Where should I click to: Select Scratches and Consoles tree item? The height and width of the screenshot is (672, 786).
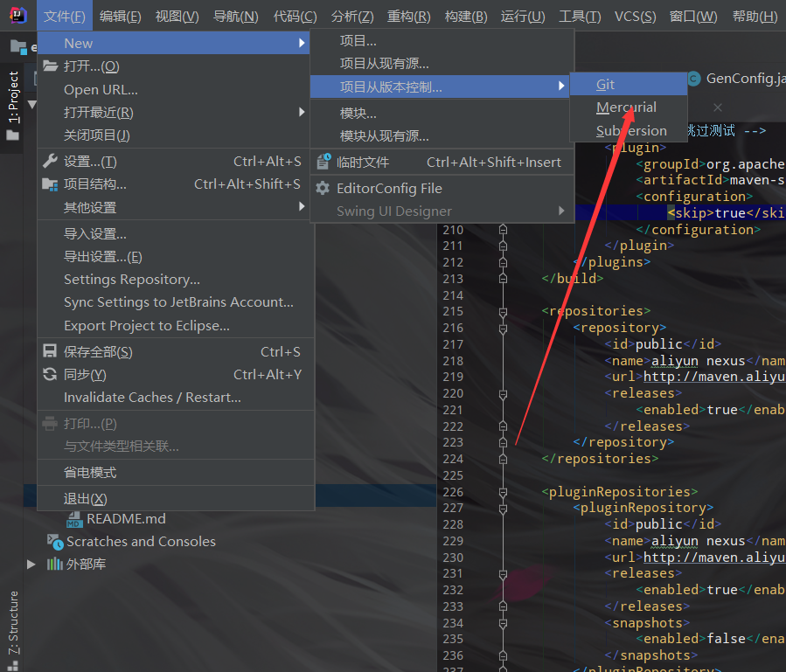click(x=141, y=541)
